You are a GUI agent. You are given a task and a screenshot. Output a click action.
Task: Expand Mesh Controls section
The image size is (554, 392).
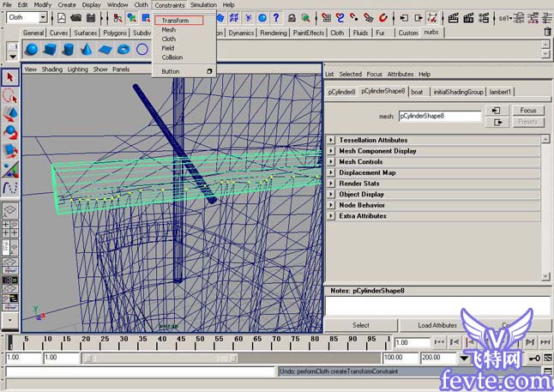click(x=331, y=161)
